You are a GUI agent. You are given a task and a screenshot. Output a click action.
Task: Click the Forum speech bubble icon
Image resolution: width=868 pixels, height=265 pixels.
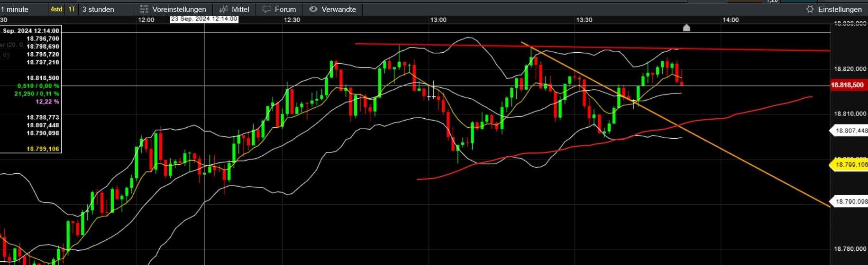click(x=267, y=9)
